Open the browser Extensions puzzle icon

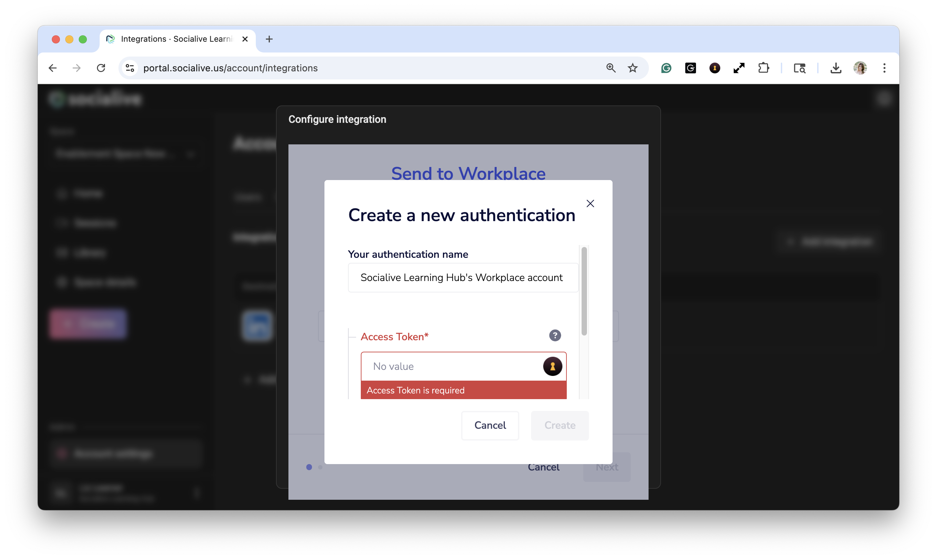(763, 68)
